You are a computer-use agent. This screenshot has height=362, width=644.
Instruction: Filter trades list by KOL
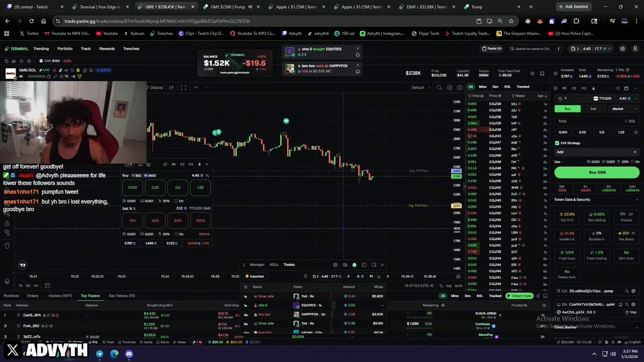(x=507, y=86)
